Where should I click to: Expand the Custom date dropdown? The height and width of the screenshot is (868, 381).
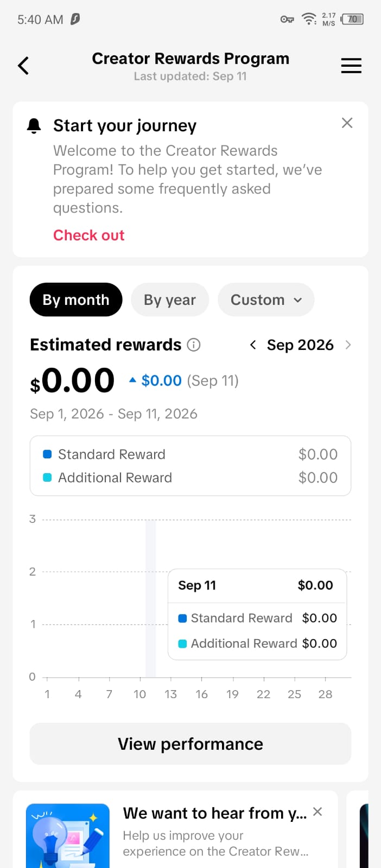[x=266, y=299]
